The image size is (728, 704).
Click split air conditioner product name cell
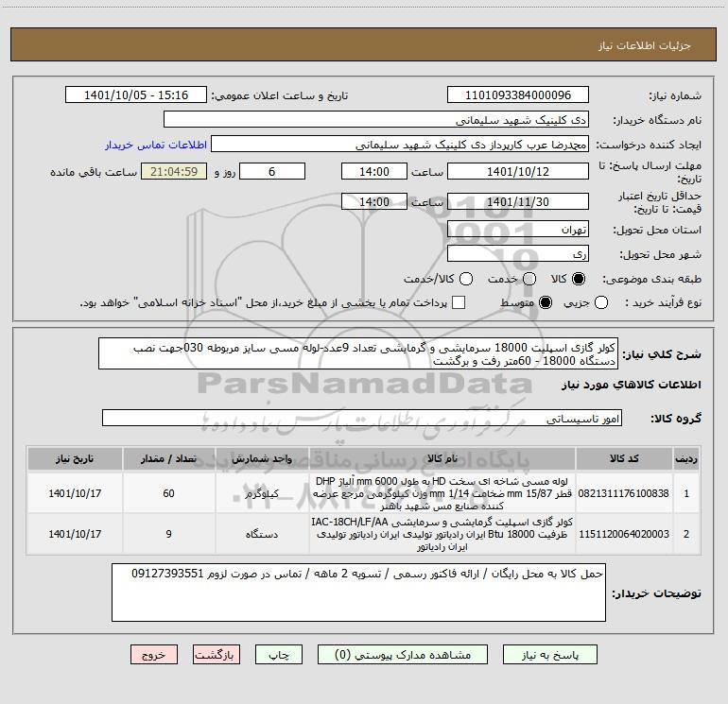tap(442, 534)
